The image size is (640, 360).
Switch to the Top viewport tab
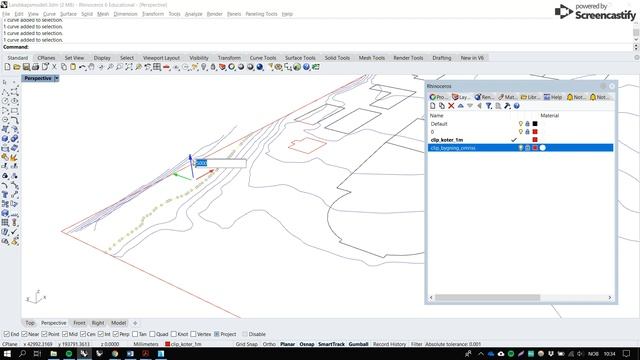pyautogui.click(x=30, y=323)
